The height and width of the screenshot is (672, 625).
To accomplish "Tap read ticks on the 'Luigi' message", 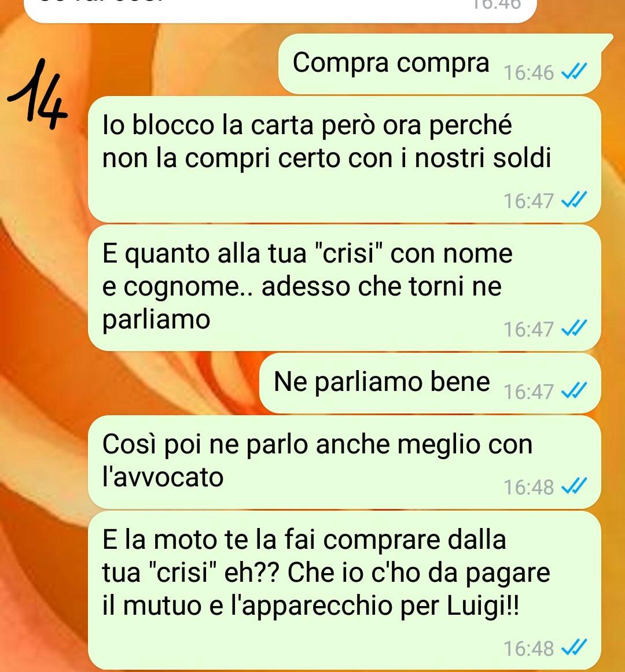I will point(574,647).
